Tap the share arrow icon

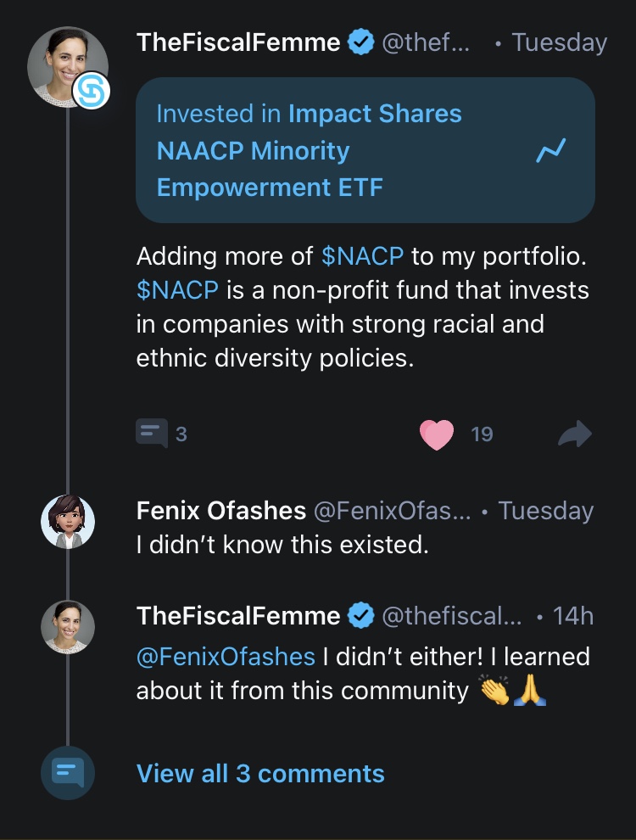click(574, 434)
